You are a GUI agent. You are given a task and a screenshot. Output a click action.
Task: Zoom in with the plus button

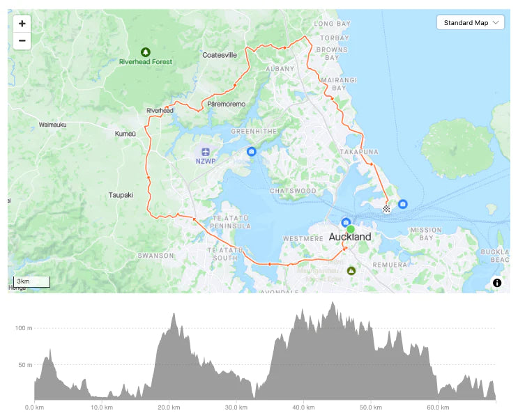[x=22, y=24]
